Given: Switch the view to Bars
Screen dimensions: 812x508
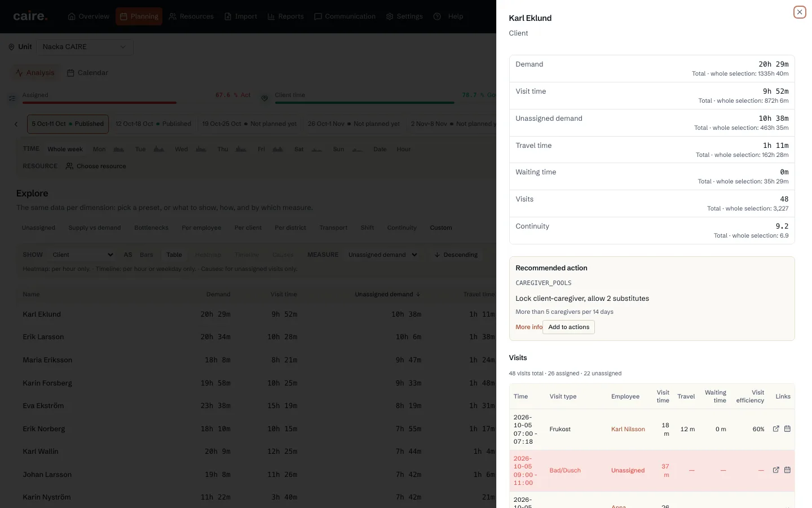Looking at the screenshot, I should [146, 255].
